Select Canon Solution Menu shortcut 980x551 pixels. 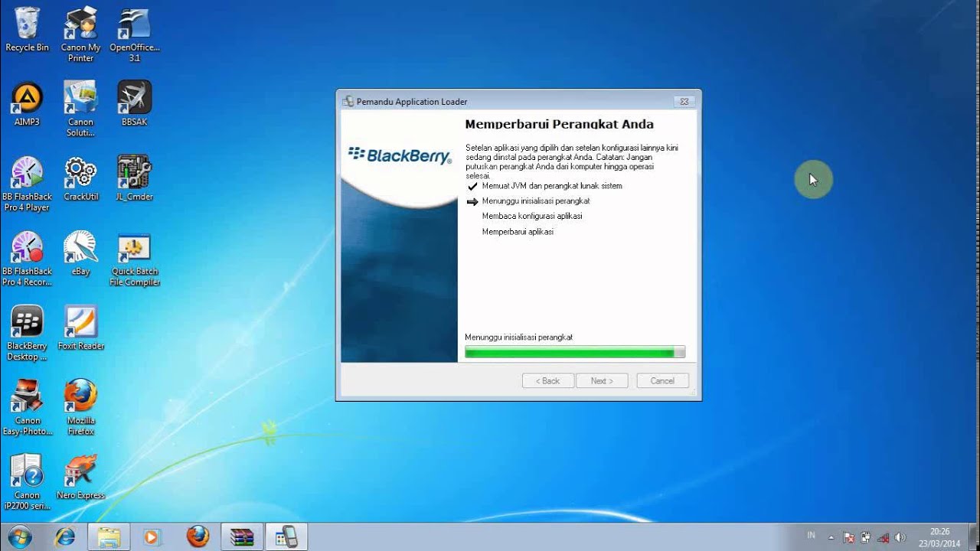(80, 109)
